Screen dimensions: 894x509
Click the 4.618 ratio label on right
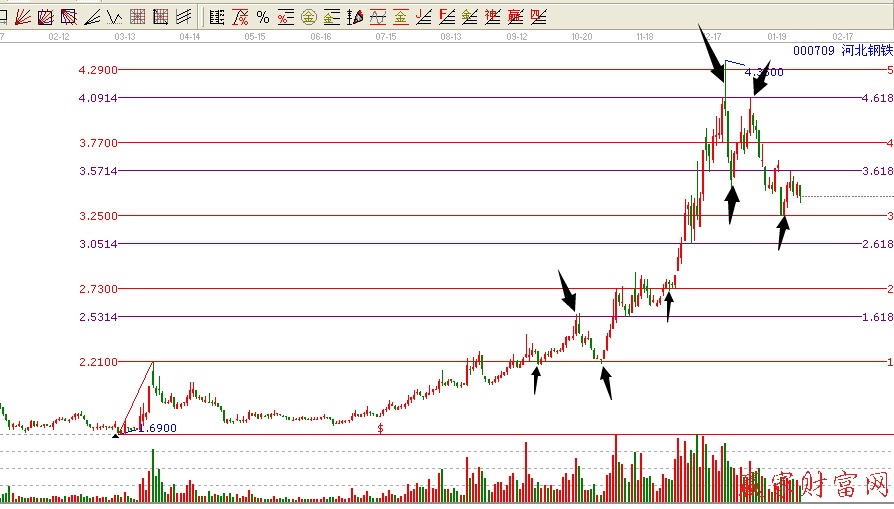(x=876, y=98)
